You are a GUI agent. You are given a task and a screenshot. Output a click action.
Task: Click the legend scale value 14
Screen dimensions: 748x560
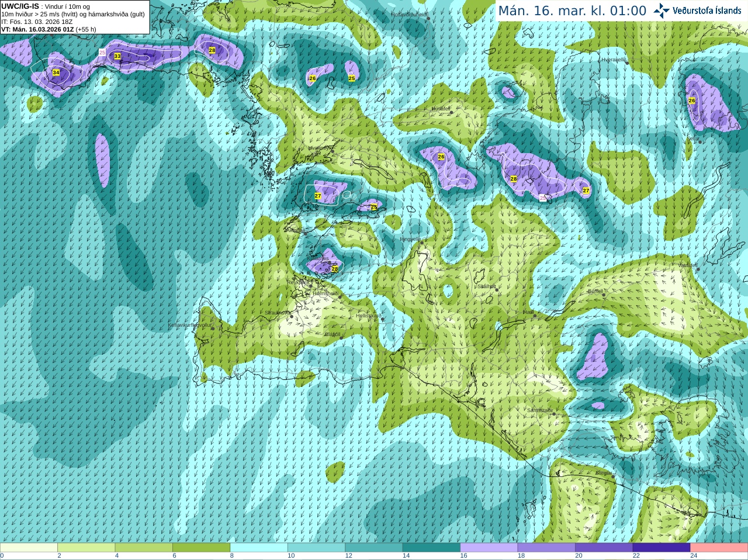tap(406, 556)
